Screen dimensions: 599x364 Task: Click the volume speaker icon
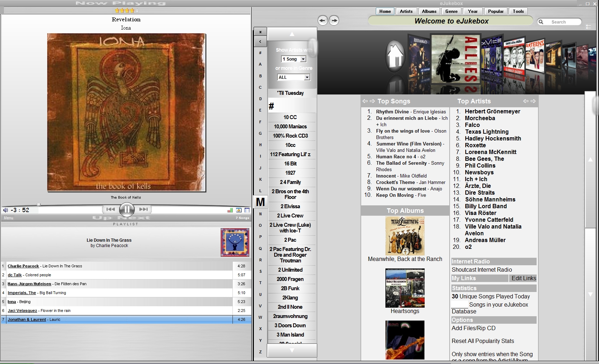pyautogui.click(x=5, y=210)
